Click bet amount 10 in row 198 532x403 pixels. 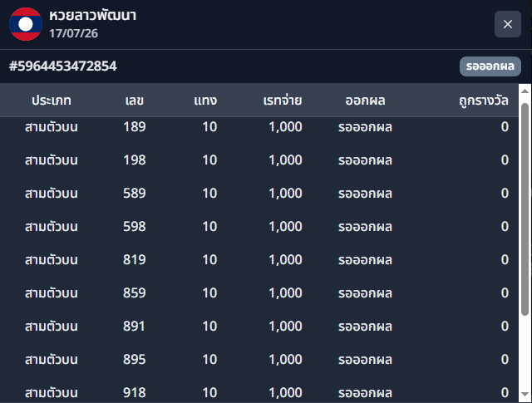pos(209,160)
